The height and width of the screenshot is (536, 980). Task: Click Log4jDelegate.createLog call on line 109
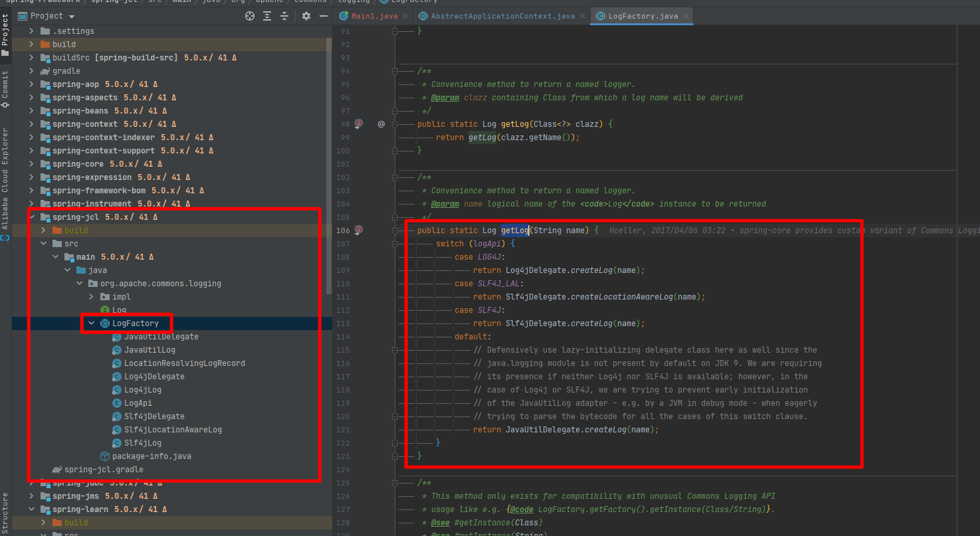(x=575, y=270)
